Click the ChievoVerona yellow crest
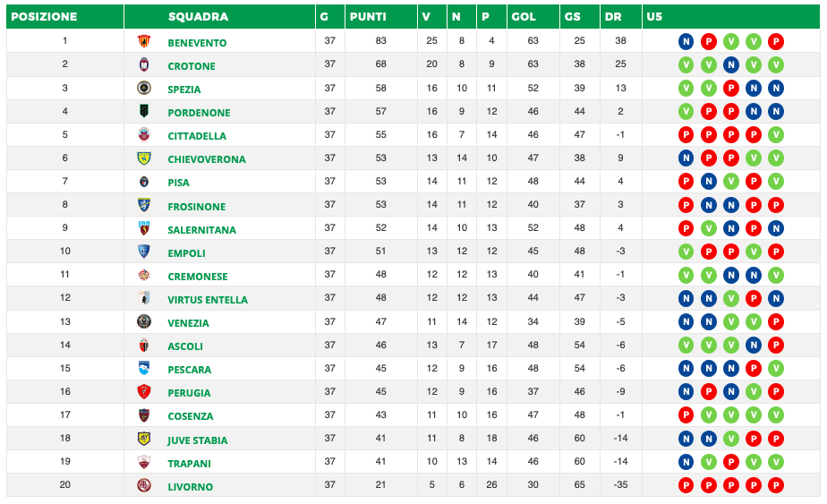Image resolution: width=827 pixels, height=504 pixels. click(143, 158)
